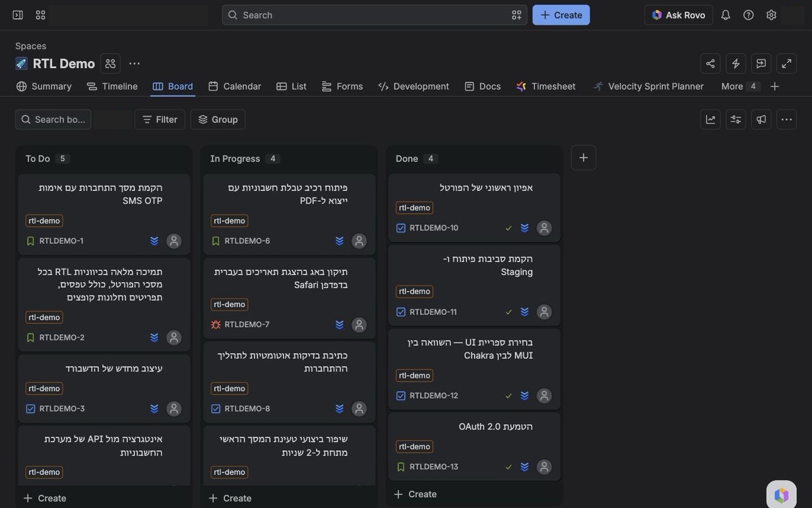Viewport: 812px width, 508px height.
Task: Click Create in the Done column
Action: 416,494
